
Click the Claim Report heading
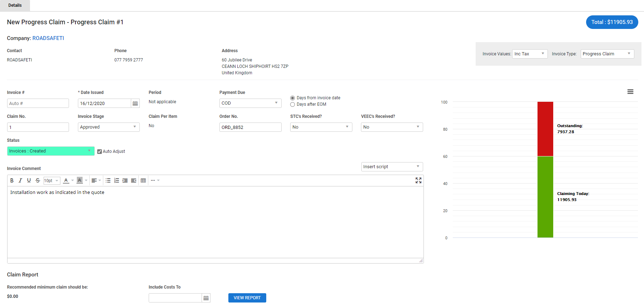coord(23,275)
